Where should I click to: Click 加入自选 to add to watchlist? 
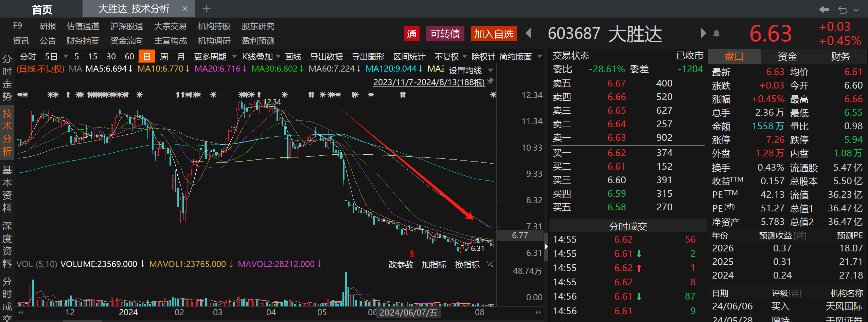[494, 34]
